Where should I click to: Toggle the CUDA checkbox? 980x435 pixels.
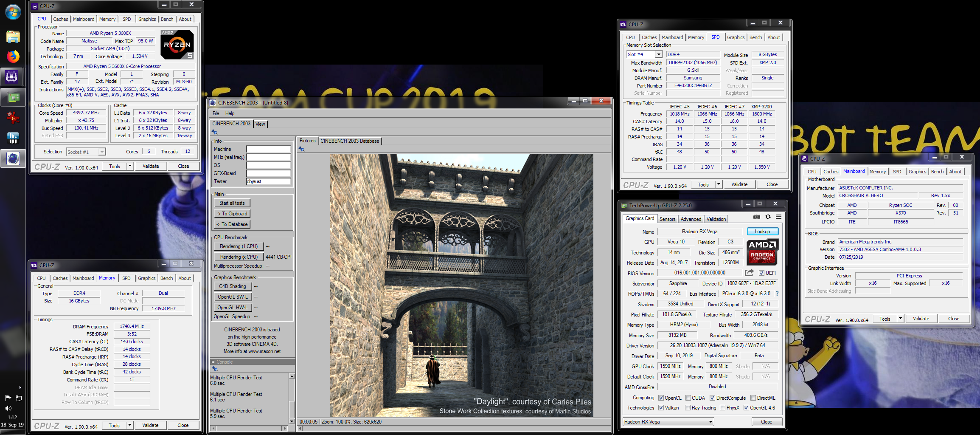pos(688,398)
